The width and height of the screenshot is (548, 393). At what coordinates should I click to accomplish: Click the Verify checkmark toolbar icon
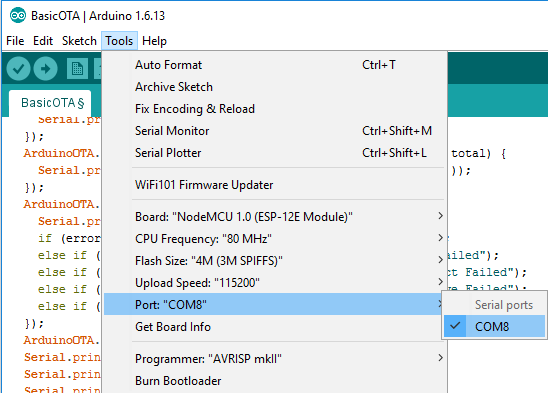(18, 69)
